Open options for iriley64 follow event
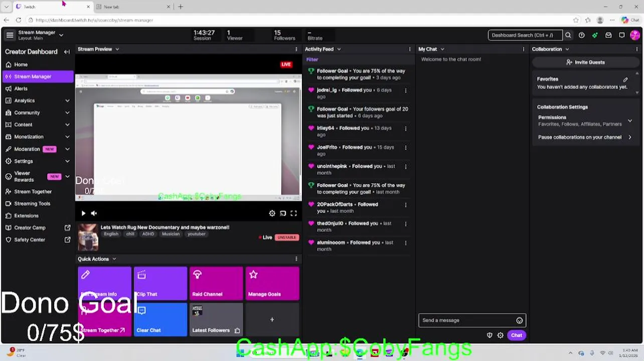 point(406,128)
